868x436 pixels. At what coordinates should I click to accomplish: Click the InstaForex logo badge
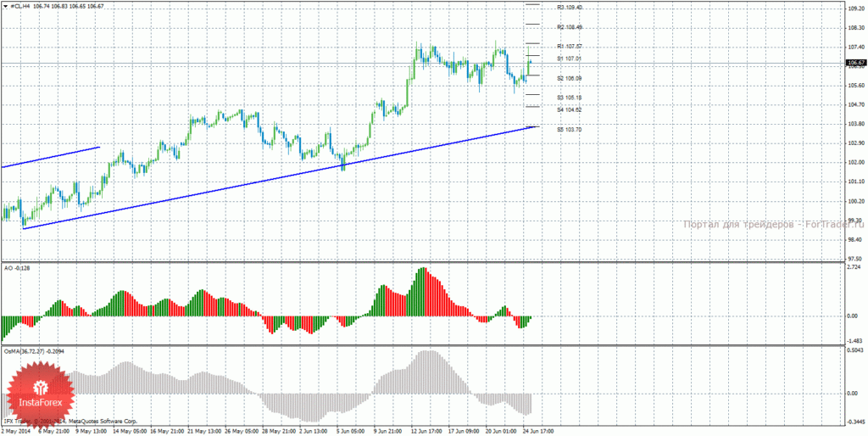click(39, 397)
